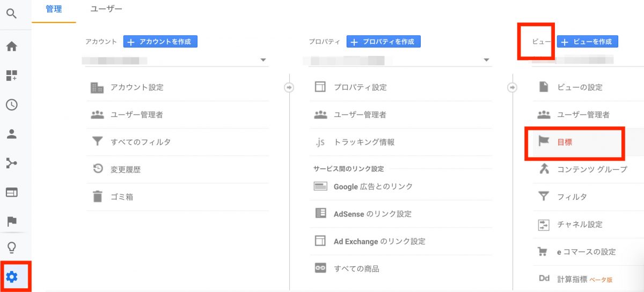
Task: Click the search magnifier icon in sidebar
Action: click(11, 13)
